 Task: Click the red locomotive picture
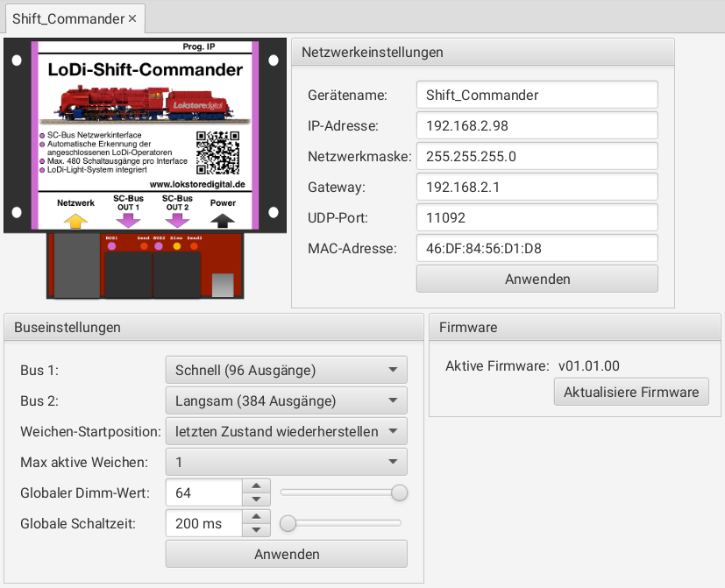pos(146,104)
